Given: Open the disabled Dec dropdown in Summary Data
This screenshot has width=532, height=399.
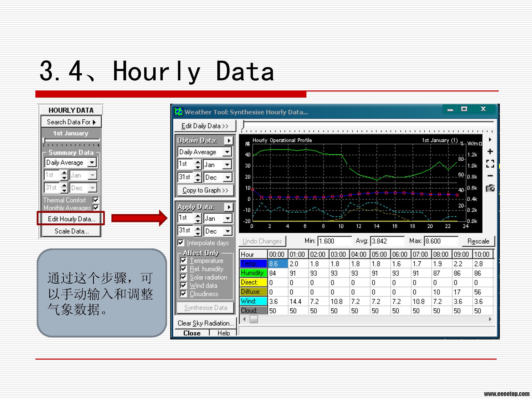Looking at the screenshot, I should click(x=92, y=188).
